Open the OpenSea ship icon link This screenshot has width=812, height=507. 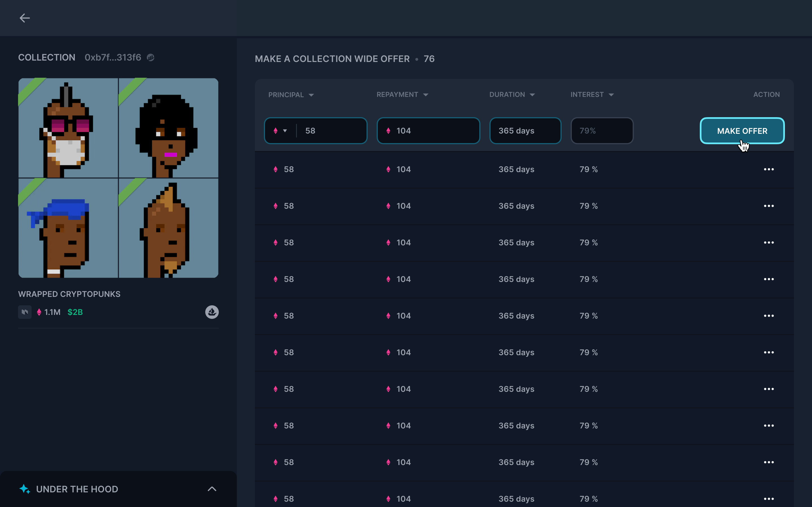click(212, 312)
